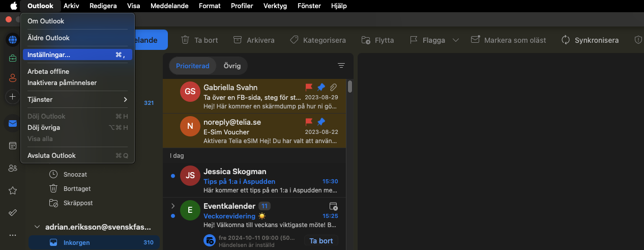Choose Avsluta Outlook from the menu
The image size is (644, 250).
(x=51, y=155)
